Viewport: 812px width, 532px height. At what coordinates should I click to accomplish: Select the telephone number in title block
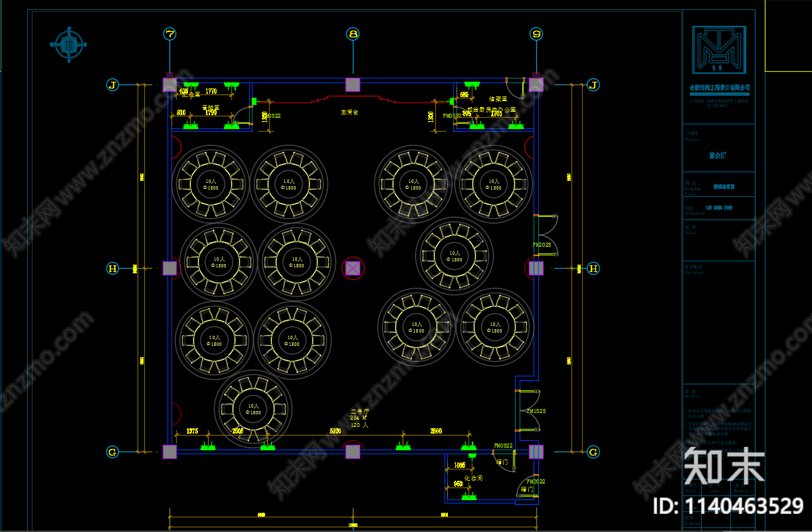(x=719, y=207)
